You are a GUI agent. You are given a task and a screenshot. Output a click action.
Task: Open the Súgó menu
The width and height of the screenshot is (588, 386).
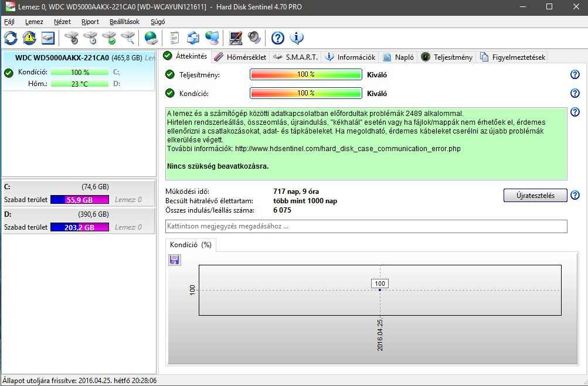(158, 22)
